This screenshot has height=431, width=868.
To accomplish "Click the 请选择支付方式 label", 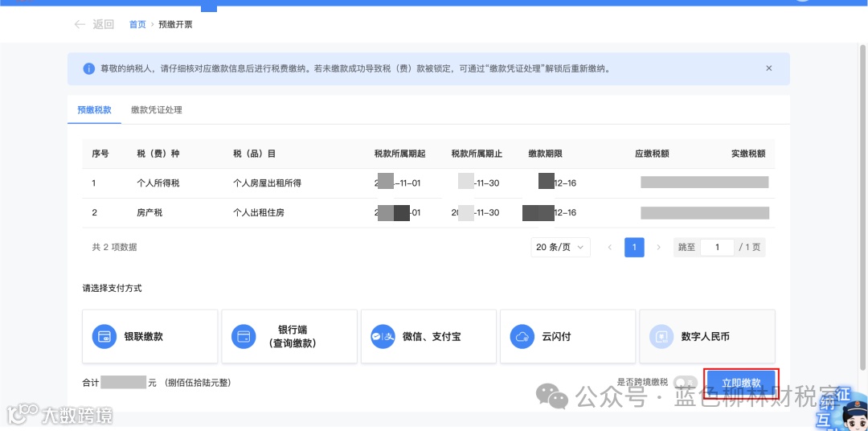I will pyautogui.click(x=113, y=289).
